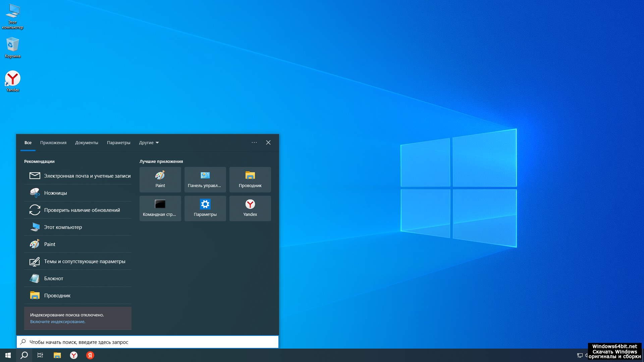Image resolution: width=644 pixels, height=362 pixels.
Task: Click Task View taskbar icon
Action: [x=40, y=355]
